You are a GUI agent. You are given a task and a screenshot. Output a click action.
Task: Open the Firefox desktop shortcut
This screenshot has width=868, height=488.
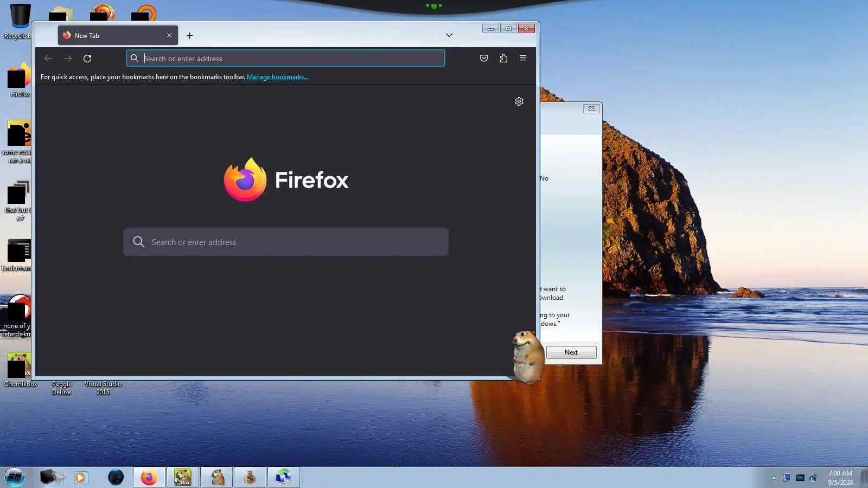(19, 80)
